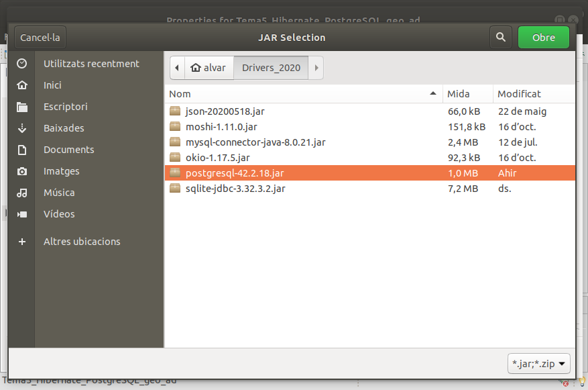
Task: Select the file sqlite-jdbc-3.32.3.2.jar
Action: [369, 188]
